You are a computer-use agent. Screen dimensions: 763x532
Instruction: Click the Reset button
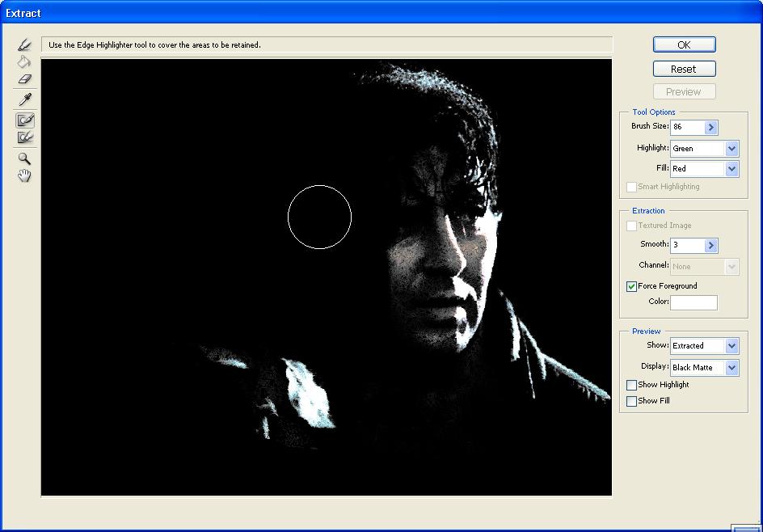[684, 69]
